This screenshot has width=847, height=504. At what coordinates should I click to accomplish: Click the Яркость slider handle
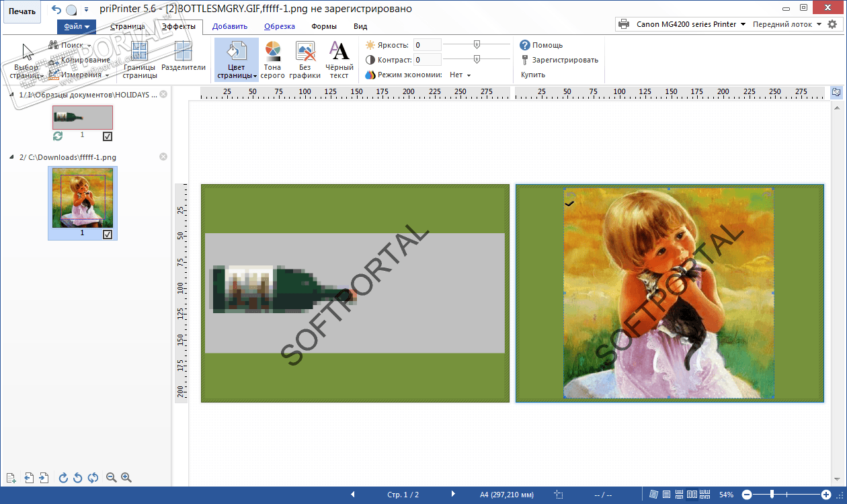(x=477, y=44)
